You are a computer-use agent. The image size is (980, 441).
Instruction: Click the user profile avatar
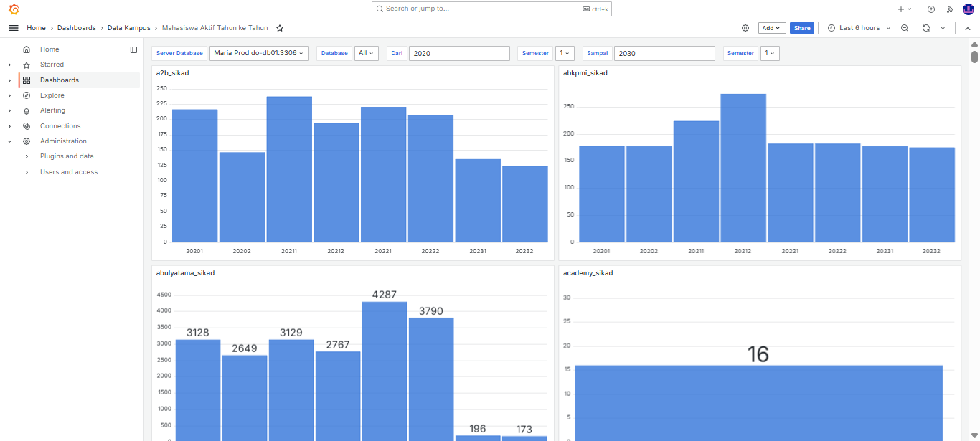pos(968,9)
